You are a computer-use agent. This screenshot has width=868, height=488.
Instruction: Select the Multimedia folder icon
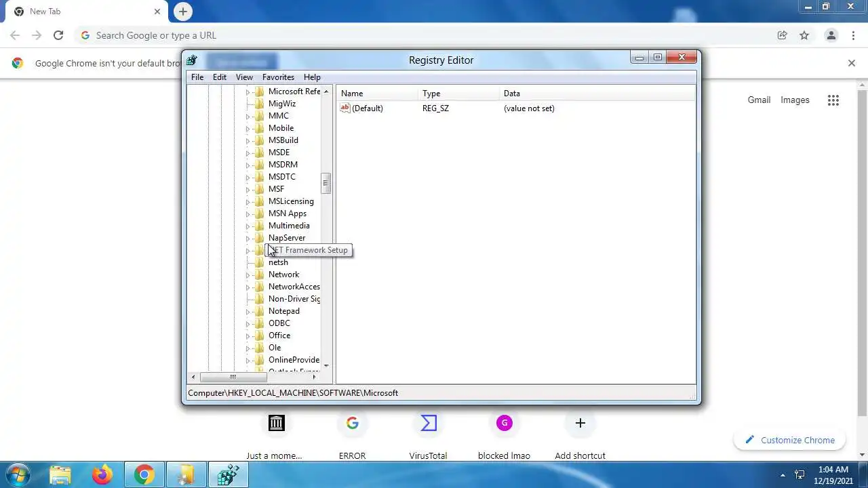tap(259, 226)
